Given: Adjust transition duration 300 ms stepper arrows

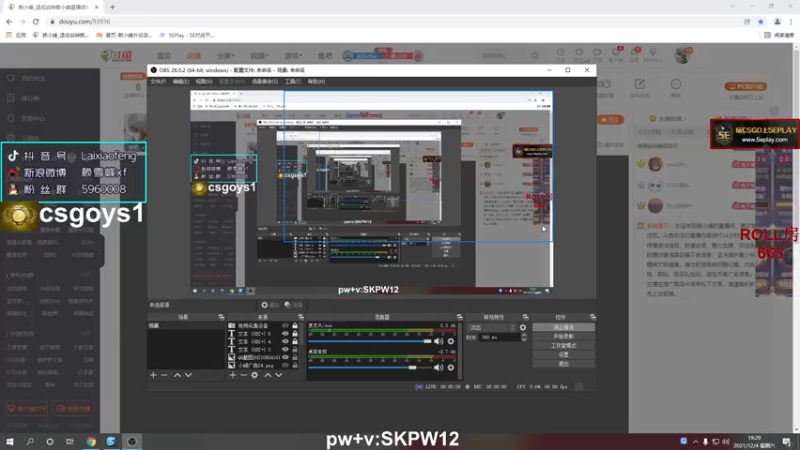Looking at the screenshot, I should pos(523,337).
